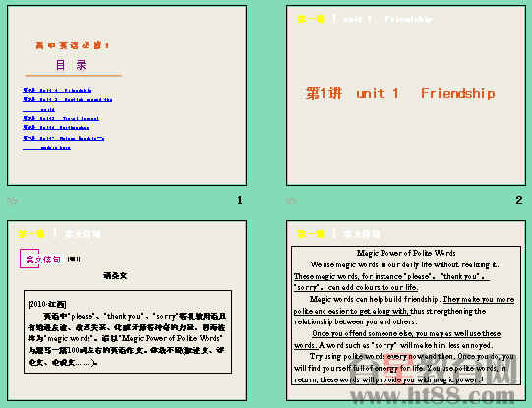532x408 pixels.
Task: Open the Unit 5 Nelson Mandela link
Action: (x=64, y=143)
